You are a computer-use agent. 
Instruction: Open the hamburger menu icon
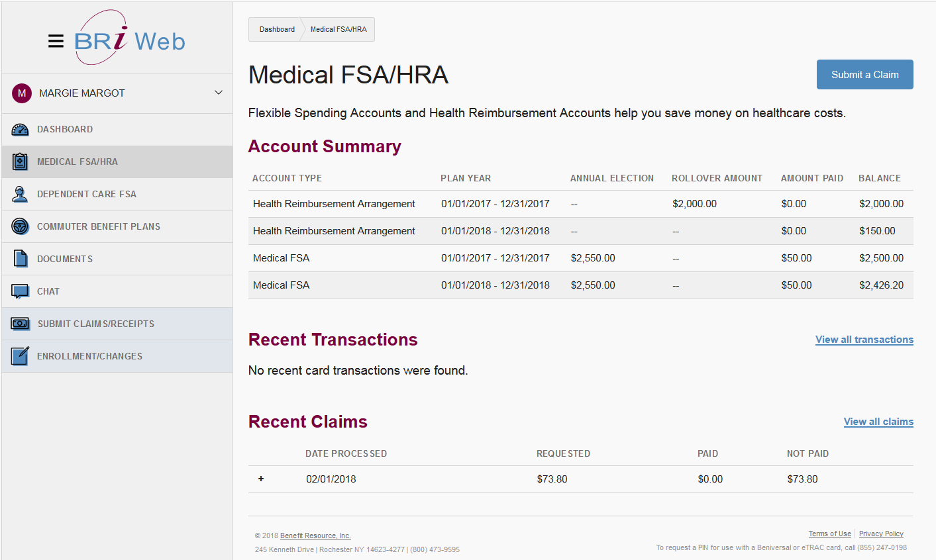56,41
